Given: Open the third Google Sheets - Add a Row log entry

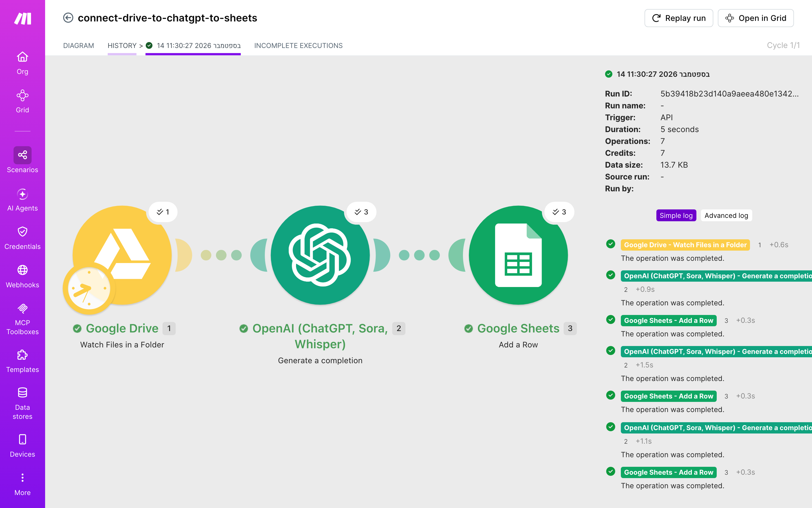Looking at the screenshot, I should [x=669, y=472].
